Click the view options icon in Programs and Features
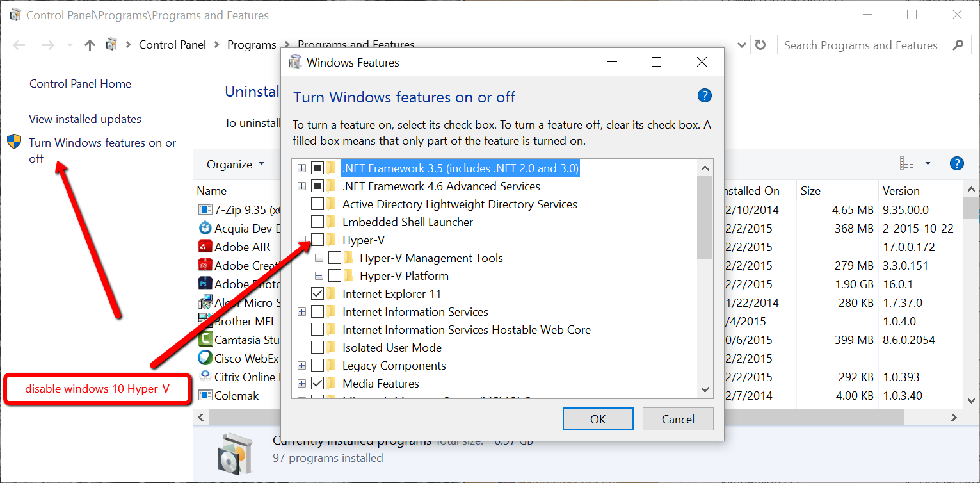Viewport: 980px width, 483px height. click(x=906, y=163)
